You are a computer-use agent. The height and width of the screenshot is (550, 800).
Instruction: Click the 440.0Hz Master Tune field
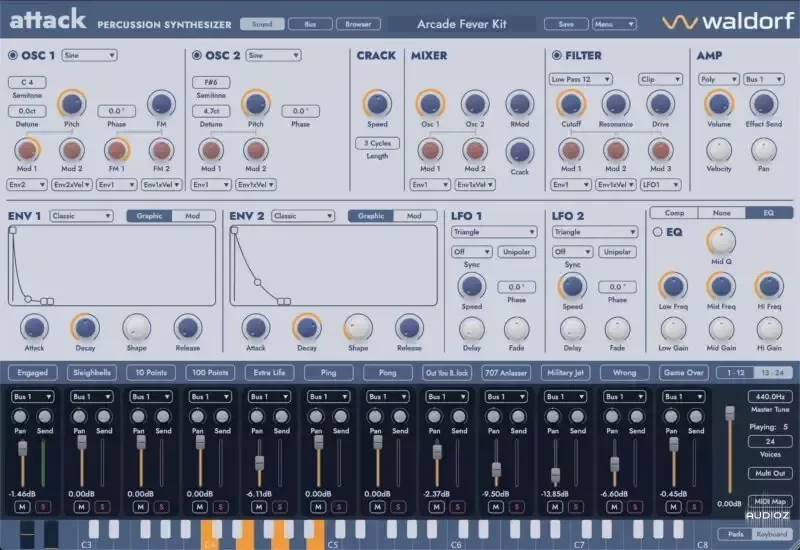(x=770, y=396)
